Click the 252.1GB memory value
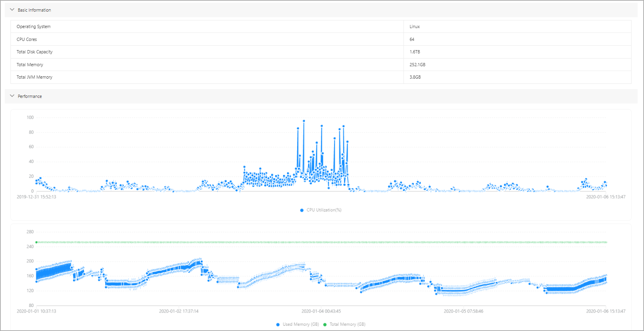This screenshot has width=644, height=331. pos(417,65)
